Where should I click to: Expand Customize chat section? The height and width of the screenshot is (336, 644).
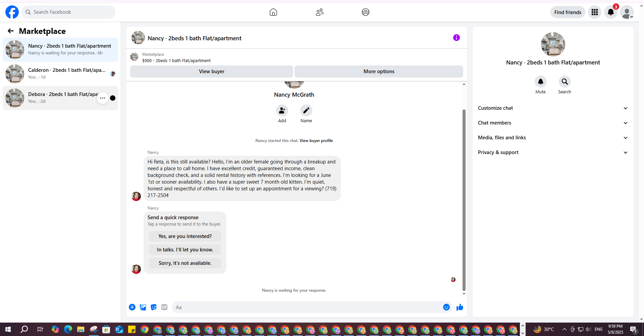pos(553,108)
